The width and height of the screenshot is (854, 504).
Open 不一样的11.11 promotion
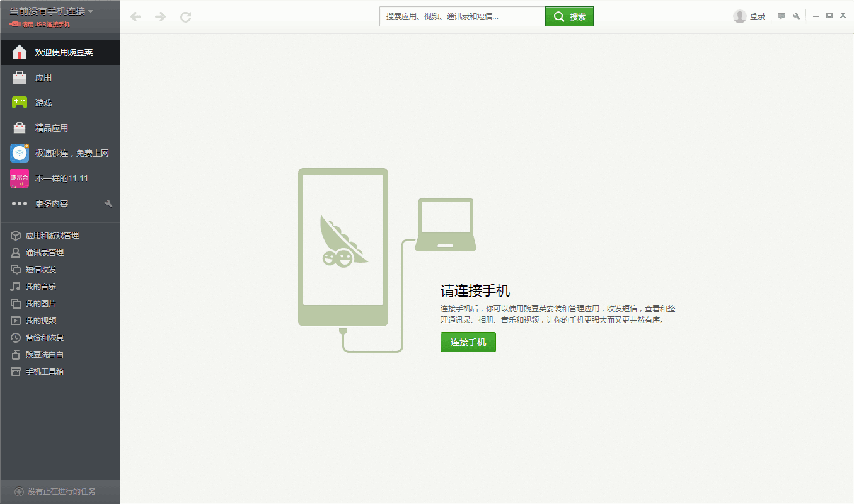pos(60,178)
